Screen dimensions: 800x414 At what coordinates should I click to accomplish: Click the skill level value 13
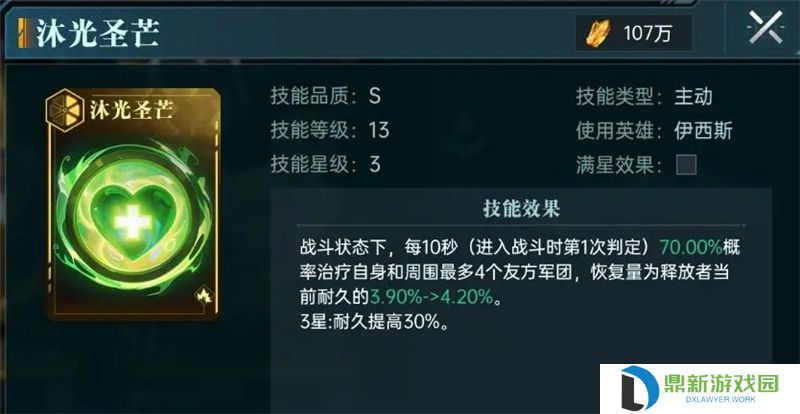pos(379,130)
